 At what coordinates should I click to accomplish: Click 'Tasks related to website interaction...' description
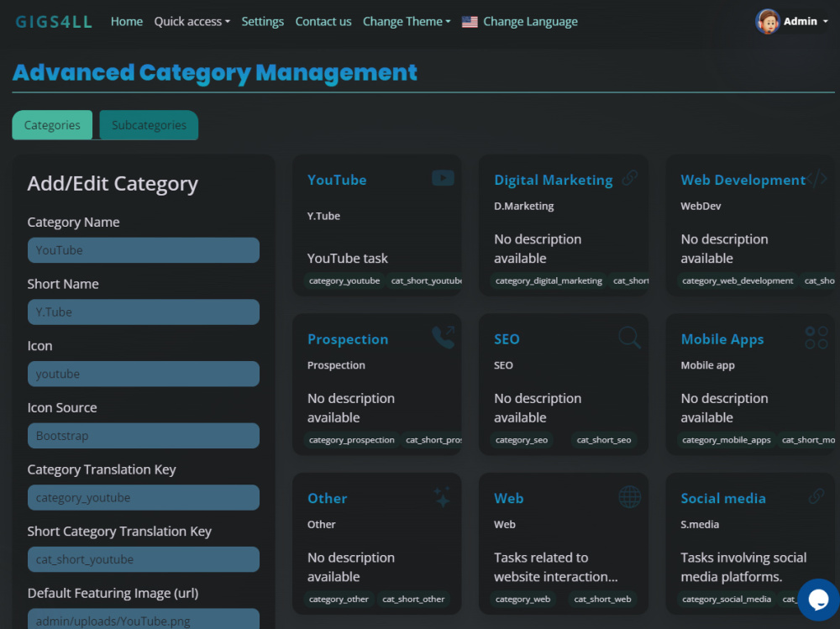[x=555, y=568]
